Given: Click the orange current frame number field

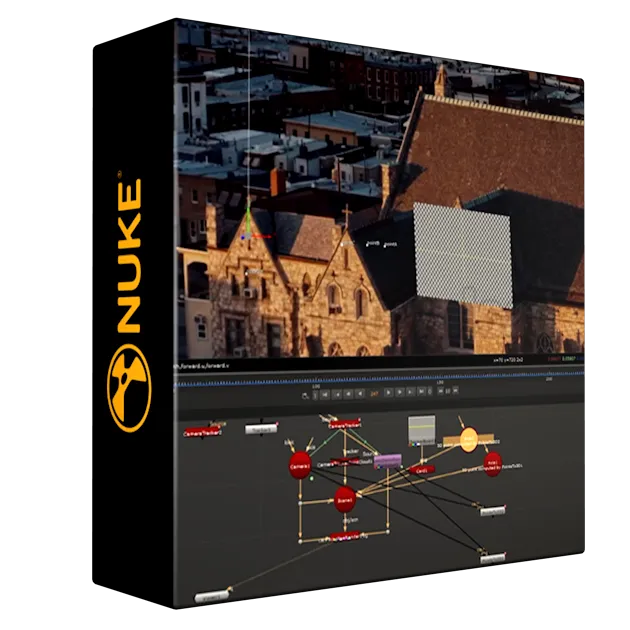Looking at the screenshot, I should point(373,395).
